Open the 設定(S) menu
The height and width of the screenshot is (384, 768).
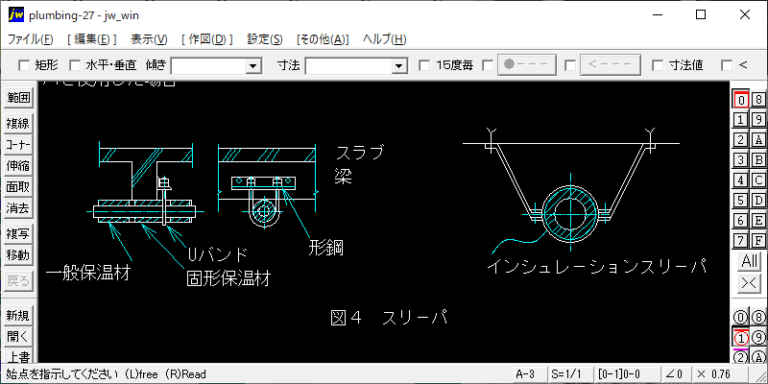265,39
